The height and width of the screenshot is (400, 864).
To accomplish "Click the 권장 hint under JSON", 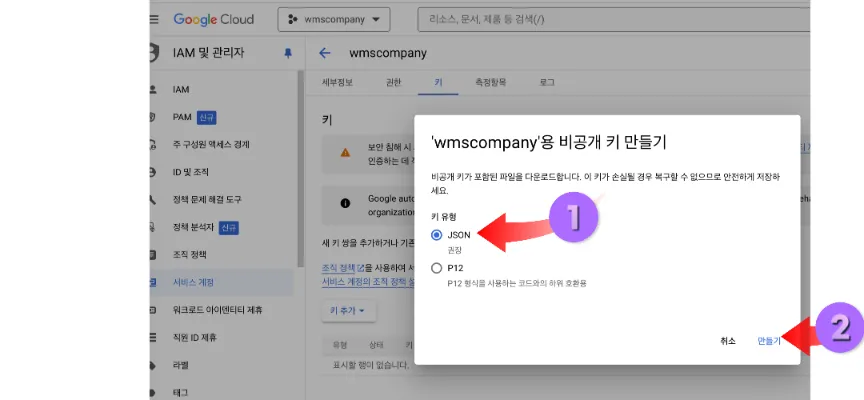I will (x=455, y=250).
